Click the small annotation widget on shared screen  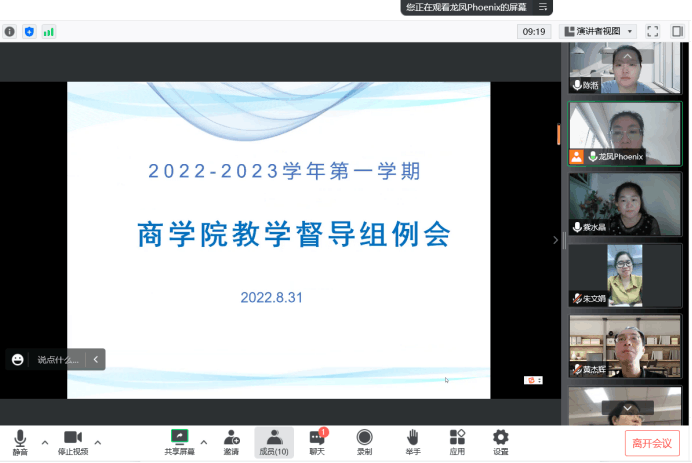click(x=533, y=380)
